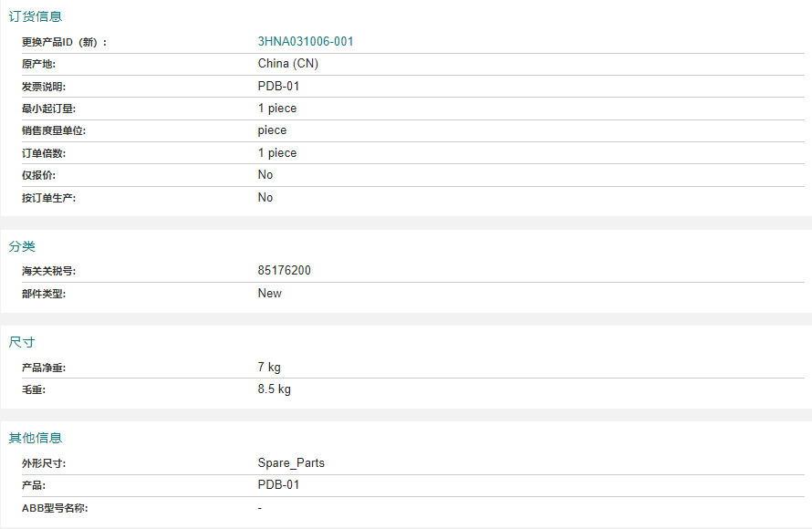This screenshot has width=812, height=529.
Task: Click the 按订单生产 No value
Action: pyautogui.click(x=265, y=197)
